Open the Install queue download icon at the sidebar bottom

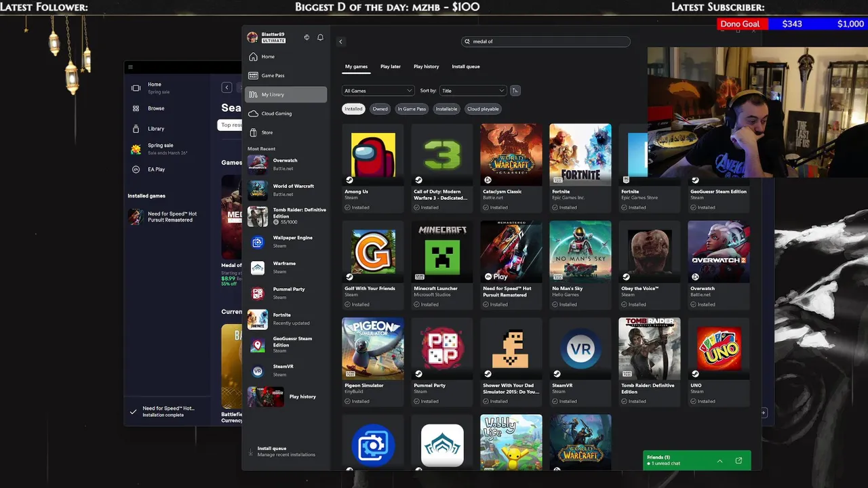click(x=251, y=451)
